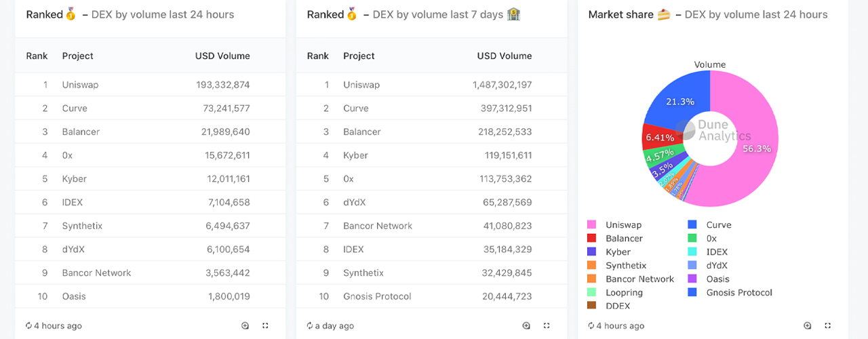Open 'Ranked – DEX by volume last 24 hours' title
The height and width of the screenshot is (339, 868).
point(130,14)
